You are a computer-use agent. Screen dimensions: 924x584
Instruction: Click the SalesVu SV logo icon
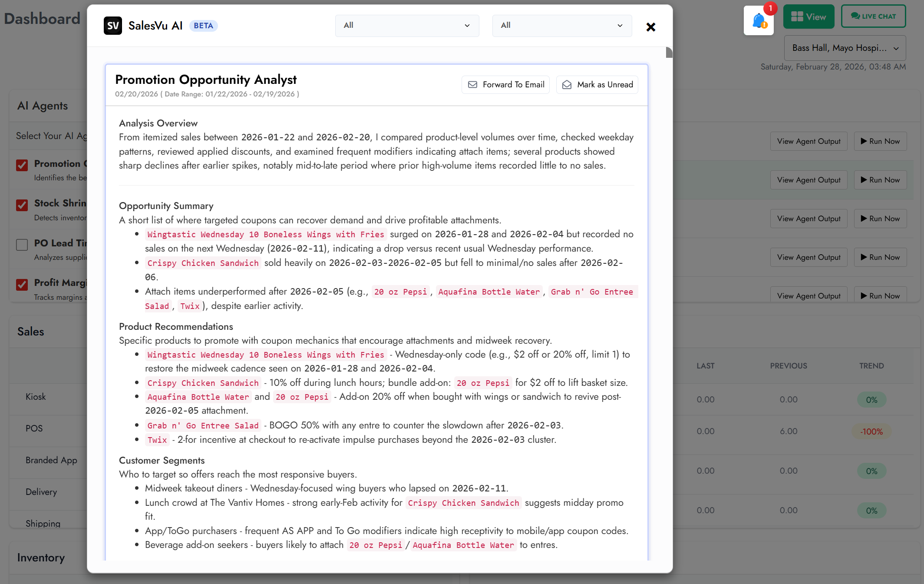click(x=113, y=26)
